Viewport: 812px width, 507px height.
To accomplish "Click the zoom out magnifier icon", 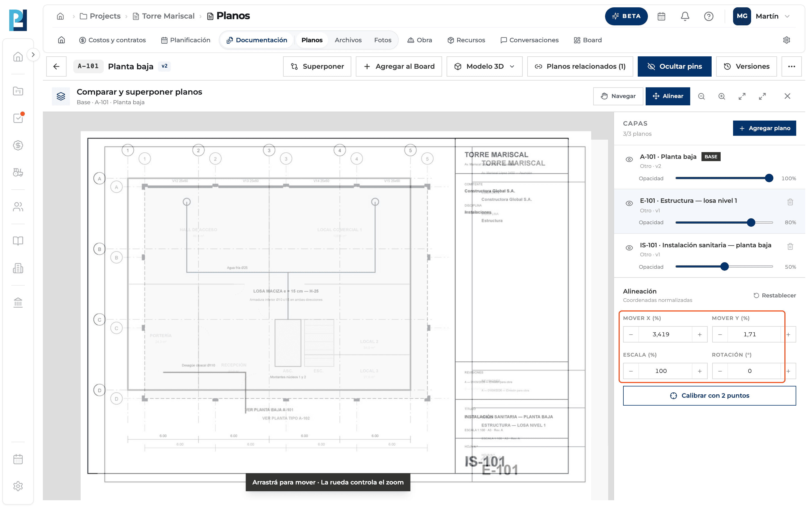I will [x=701, y=96].
